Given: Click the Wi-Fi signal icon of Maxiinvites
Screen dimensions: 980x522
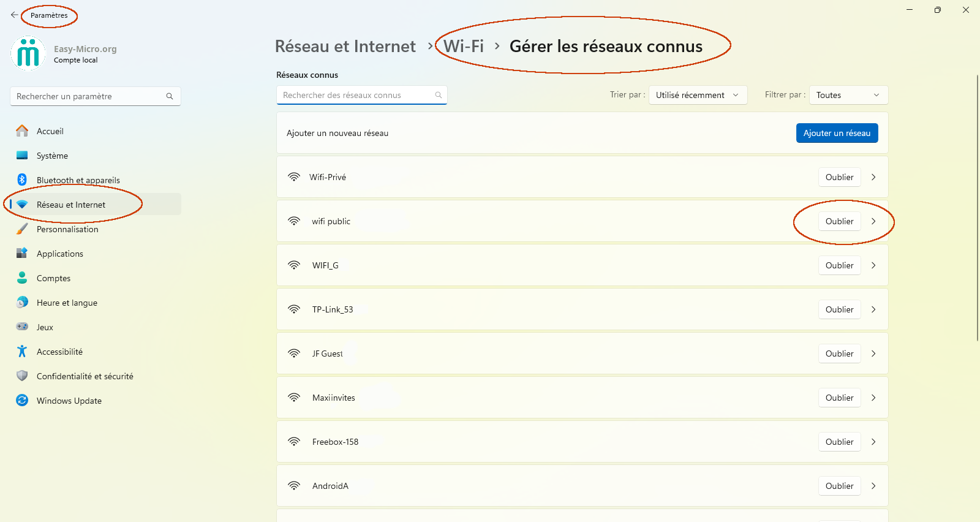Looking at the screenshot, I should (x=294, y=398).
